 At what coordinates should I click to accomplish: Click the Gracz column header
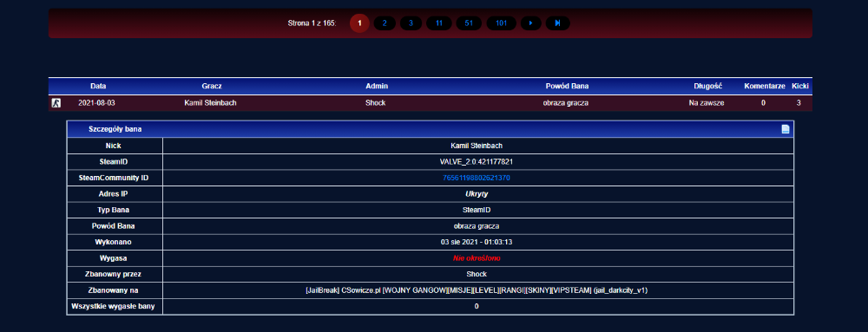(x=212, y=86)
